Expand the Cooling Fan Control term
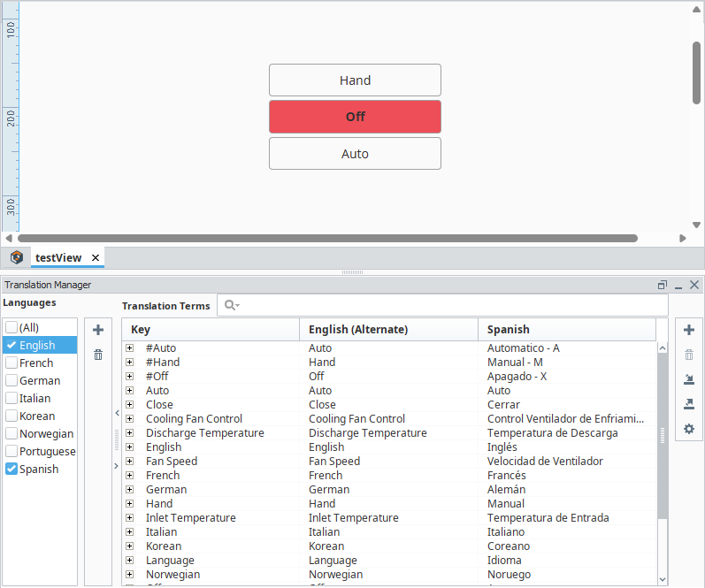The height and width of the screenshot is (588, 705). click(x=130, y=419)
